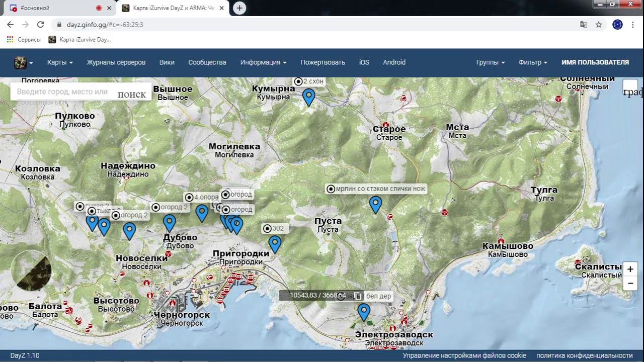
Task: Expand the Информация dropdown
Action: tap(264, 62)
